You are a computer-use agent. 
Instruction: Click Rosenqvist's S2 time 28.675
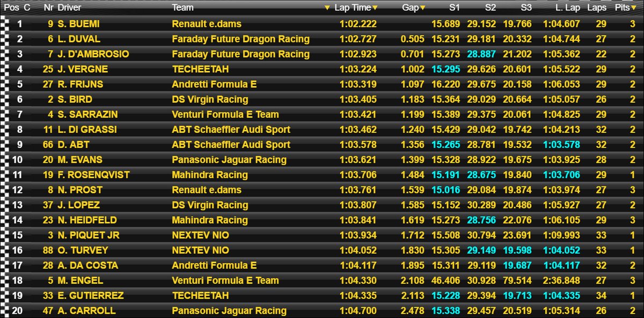(481, 175)
